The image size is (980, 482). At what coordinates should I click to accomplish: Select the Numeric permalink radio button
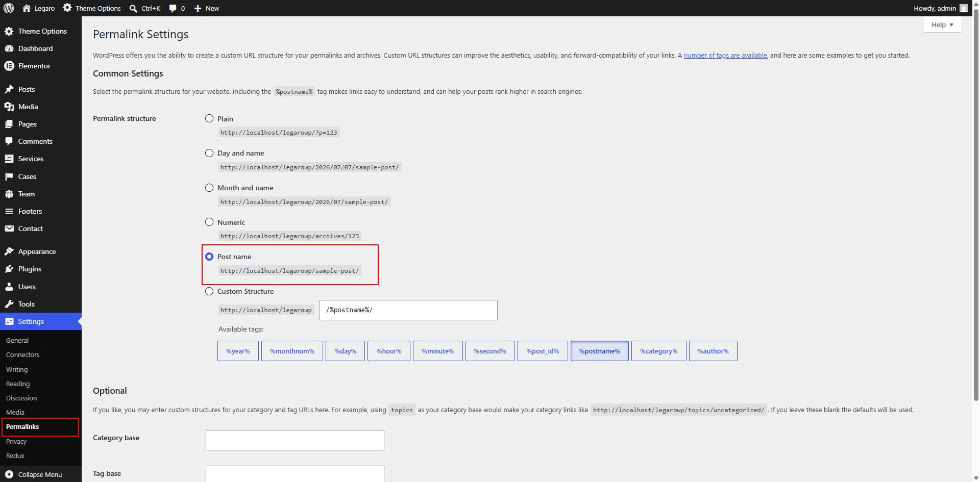(209, 222)
